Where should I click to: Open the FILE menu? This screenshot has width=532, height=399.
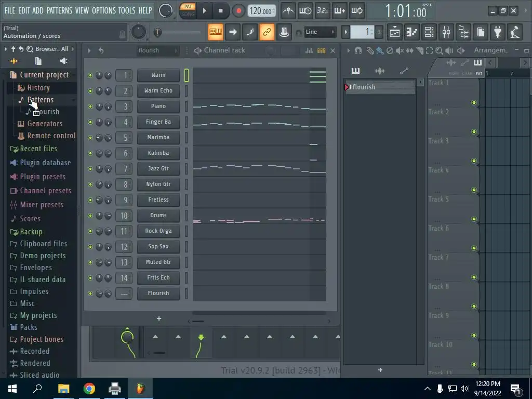pyautogui.click(x=10, y=10)
